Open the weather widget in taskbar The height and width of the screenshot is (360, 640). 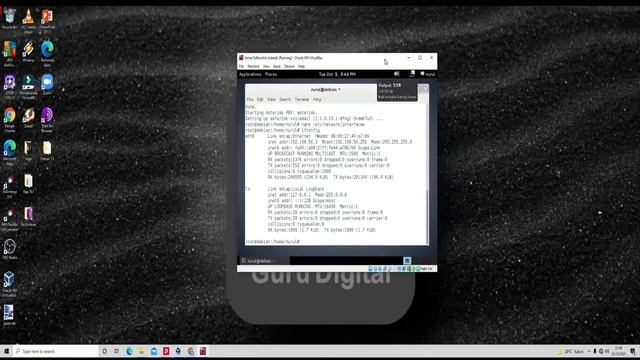coord(571,351)
